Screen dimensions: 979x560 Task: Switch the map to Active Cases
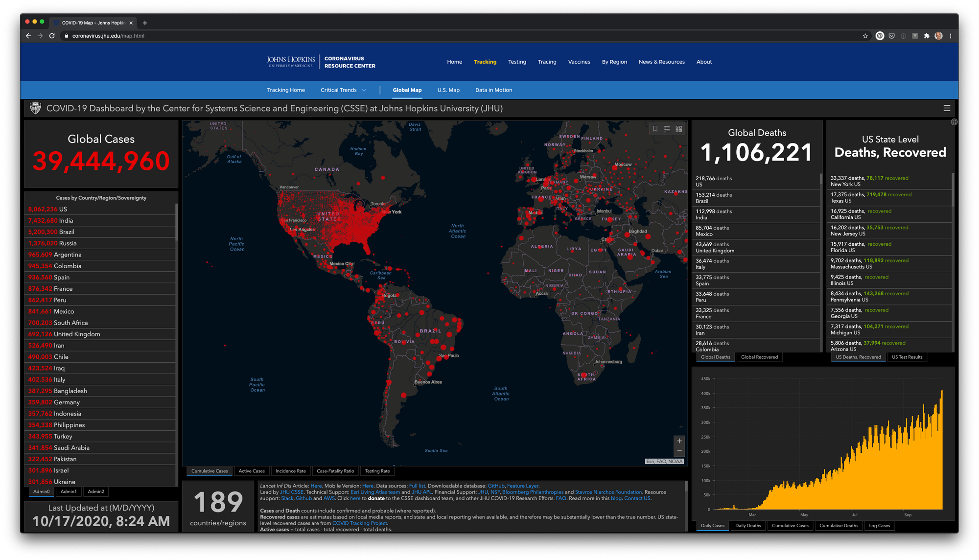click(x=252, y=471)
